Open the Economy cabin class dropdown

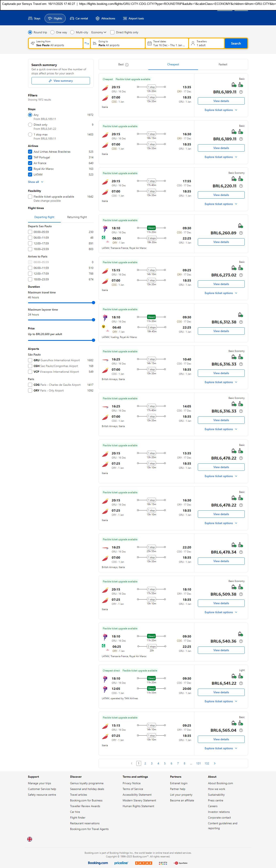pyautogui.click(x=99, y=32)
